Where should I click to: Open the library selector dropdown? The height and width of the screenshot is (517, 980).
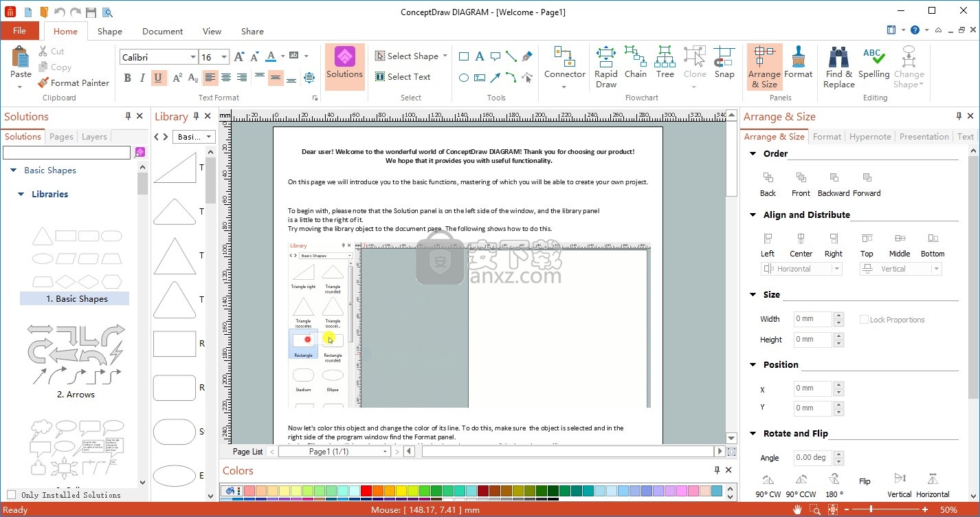pos(210,137)
